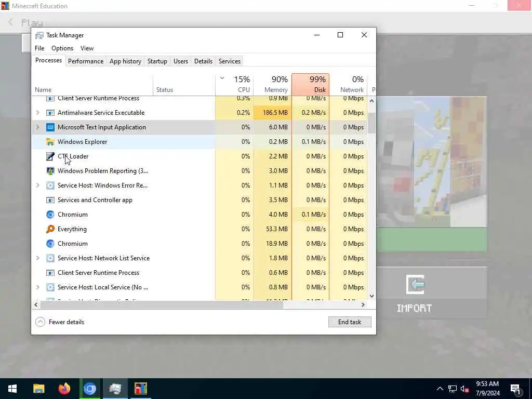
Task: Click the Services and Controller app icon
Action: [50, 200]
